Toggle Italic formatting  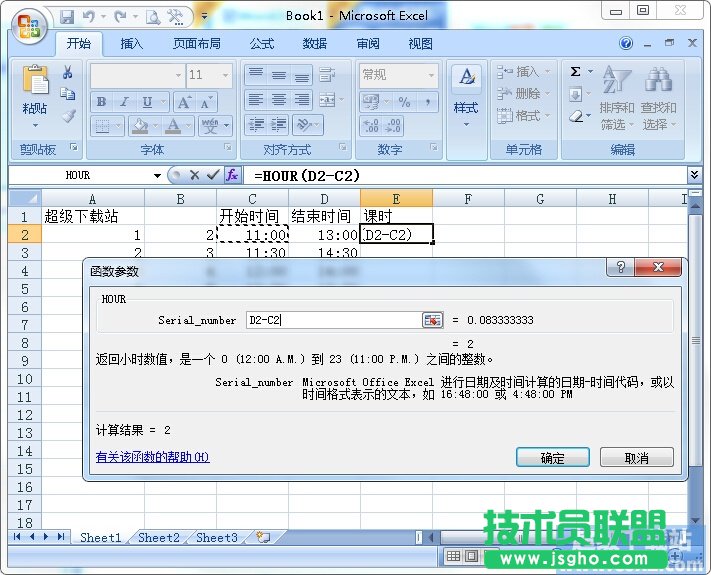pyautogui.click(x=125, y=102)
